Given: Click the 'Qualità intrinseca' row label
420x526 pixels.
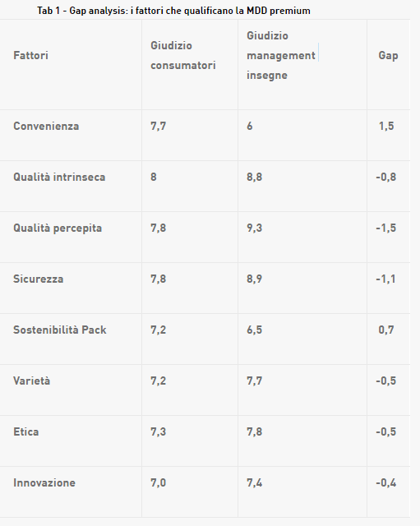Looking at the screenshot, I should click(59, 178).
